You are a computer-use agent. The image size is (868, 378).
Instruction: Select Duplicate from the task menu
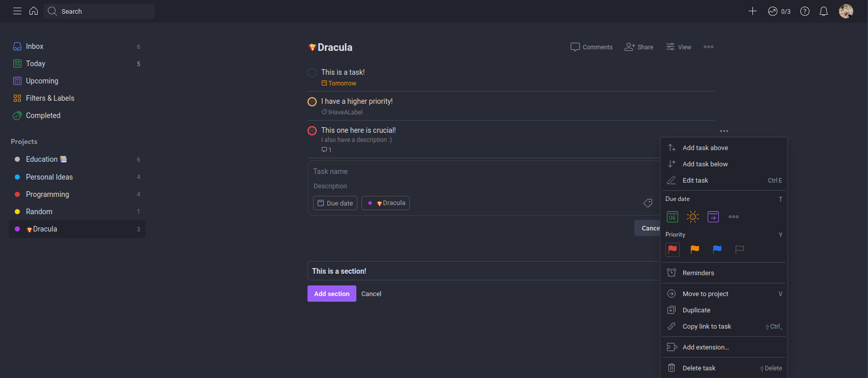(x=696, y=310)
